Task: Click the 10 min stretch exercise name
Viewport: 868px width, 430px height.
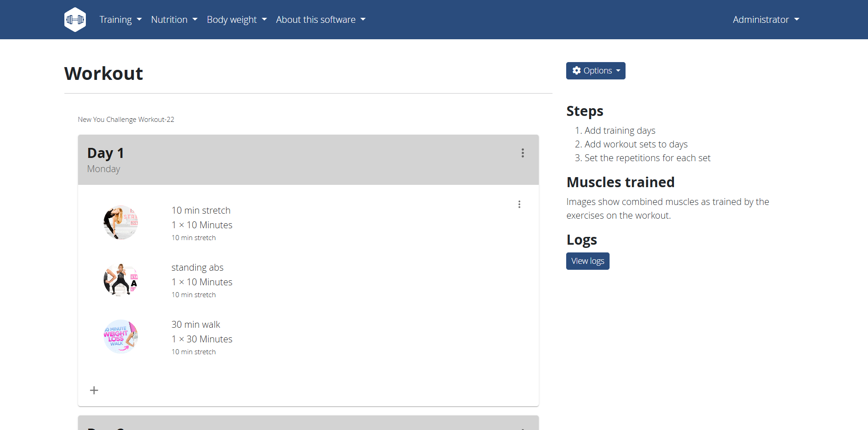Action: (x=201, y=210)
